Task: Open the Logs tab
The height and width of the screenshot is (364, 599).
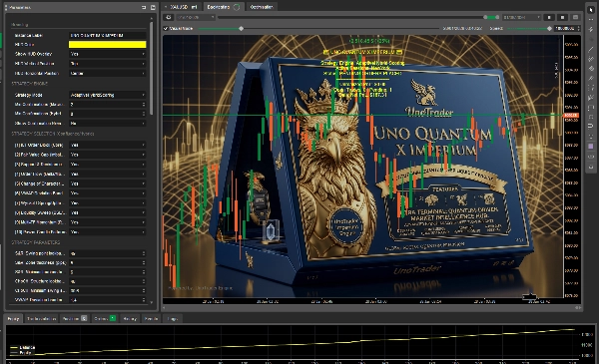Action: [x=173, y=318]
